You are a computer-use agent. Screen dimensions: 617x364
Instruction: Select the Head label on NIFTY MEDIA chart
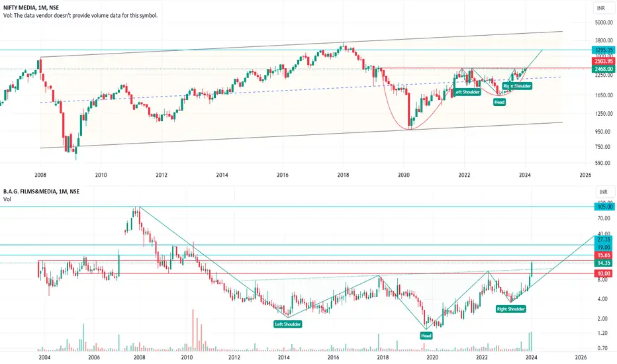click(499, 102)
